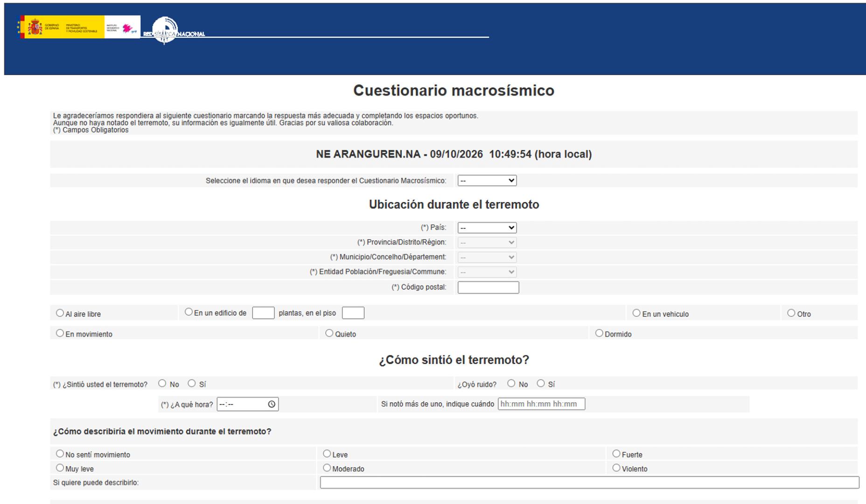The image size is (866, 504).
Task: Click the hh:mm multiple times input field
Action: [541, 404]
